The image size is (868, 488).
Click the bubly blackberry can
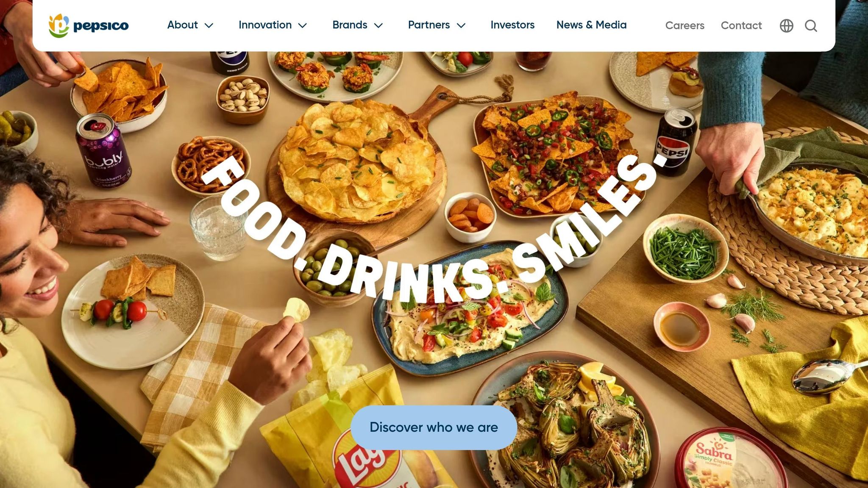104,150
